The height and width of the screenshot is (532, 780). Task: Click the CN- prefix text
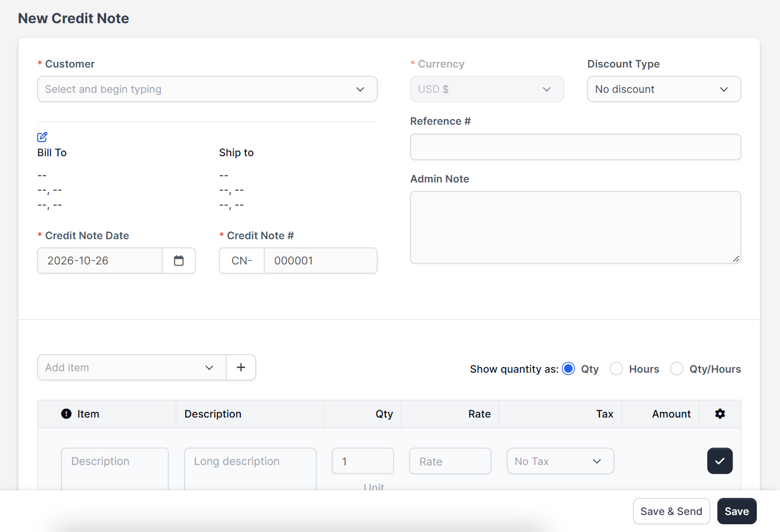[x=242, y=261]
